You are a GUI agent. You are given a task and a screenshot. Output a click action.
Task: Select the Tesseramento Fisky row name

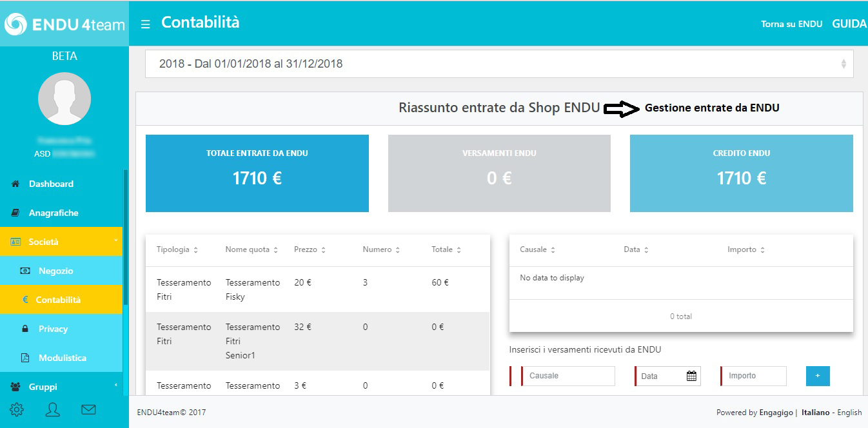click(x=253, y=289)
